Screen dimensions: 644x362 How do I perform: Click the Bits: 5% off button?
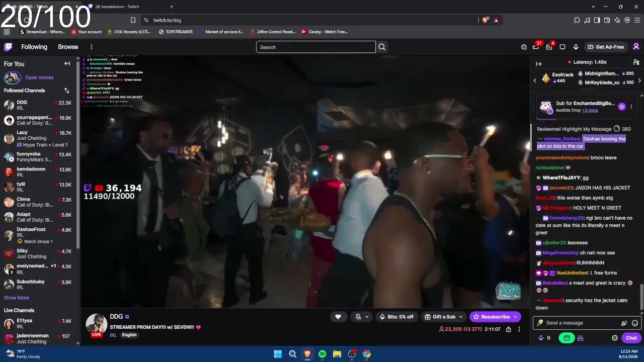tap(396, 317)
